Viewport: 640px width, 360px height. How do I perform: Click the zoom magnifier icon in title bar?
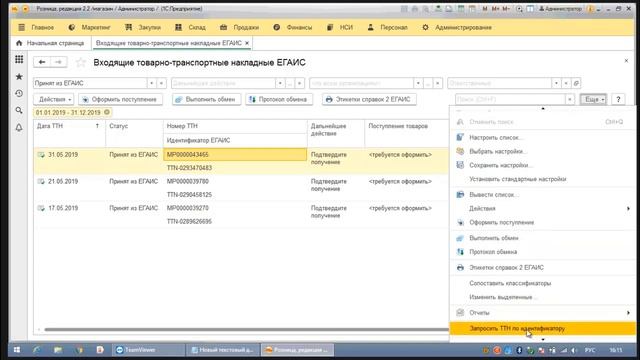tap(519, 9)
